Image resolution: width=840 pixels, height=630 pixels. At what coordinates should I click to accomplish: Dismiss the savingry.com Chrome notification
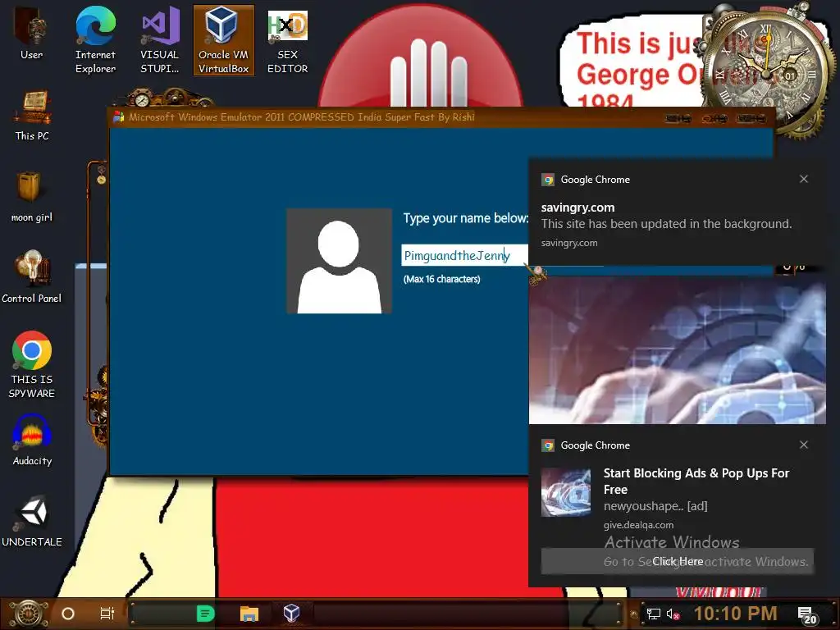(x=804, y=179)
